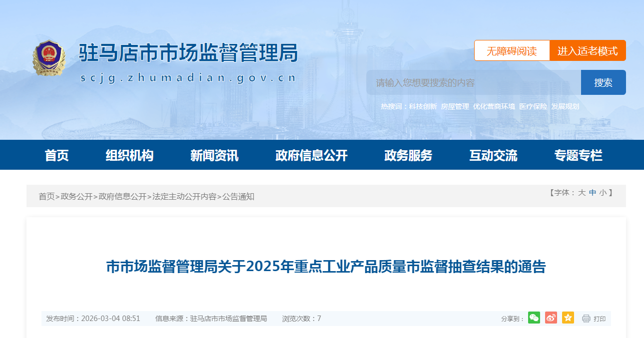Click the 搜索 search button
The height and width of the screenshot is (338, 644).
[x=603, y=82]
